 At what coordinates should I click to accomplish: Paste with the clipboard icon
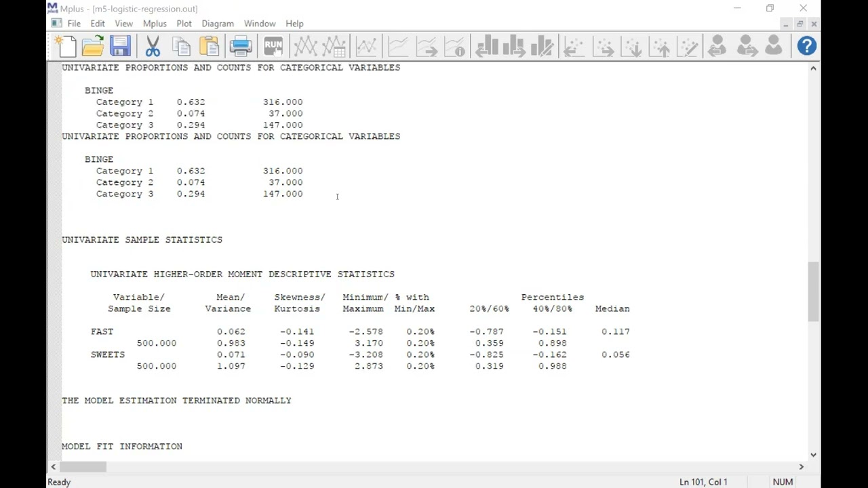pyautogui.click(x=210, y=46)
